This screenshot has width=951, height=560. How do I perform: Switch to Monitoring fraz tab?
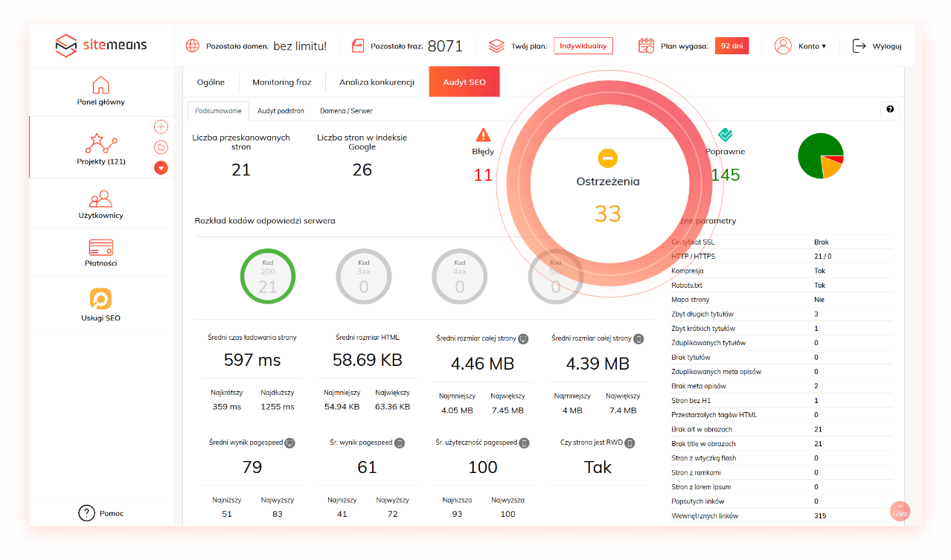click(x=281, y=83)
